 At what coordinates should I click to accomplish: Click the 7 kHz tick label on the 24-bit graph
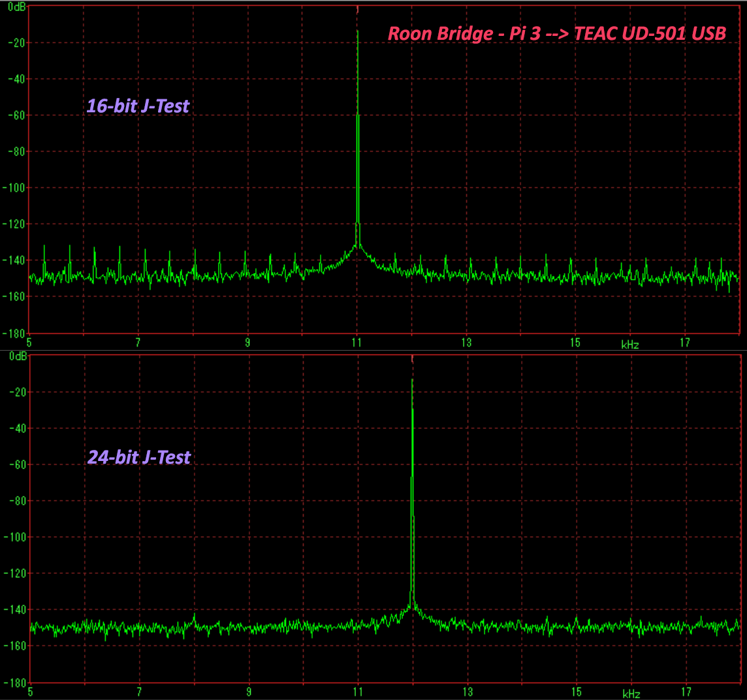(140, 692)
